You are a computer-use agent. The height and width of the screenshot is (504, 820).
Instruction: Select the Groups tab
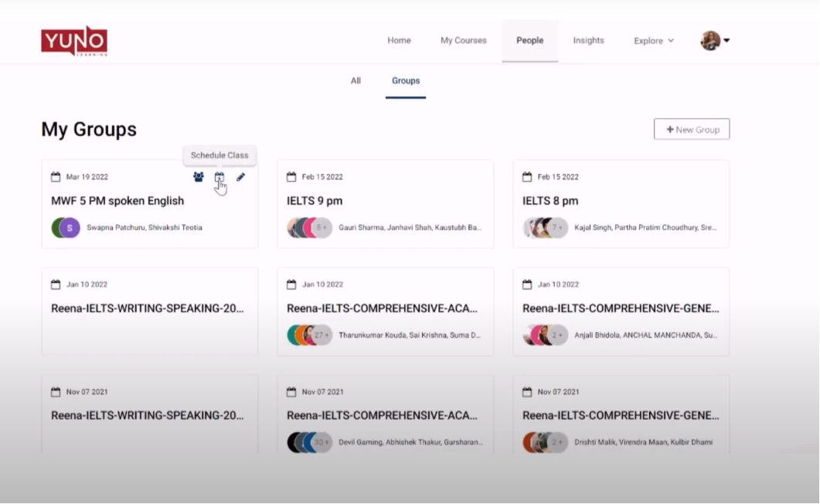point(406,80)
